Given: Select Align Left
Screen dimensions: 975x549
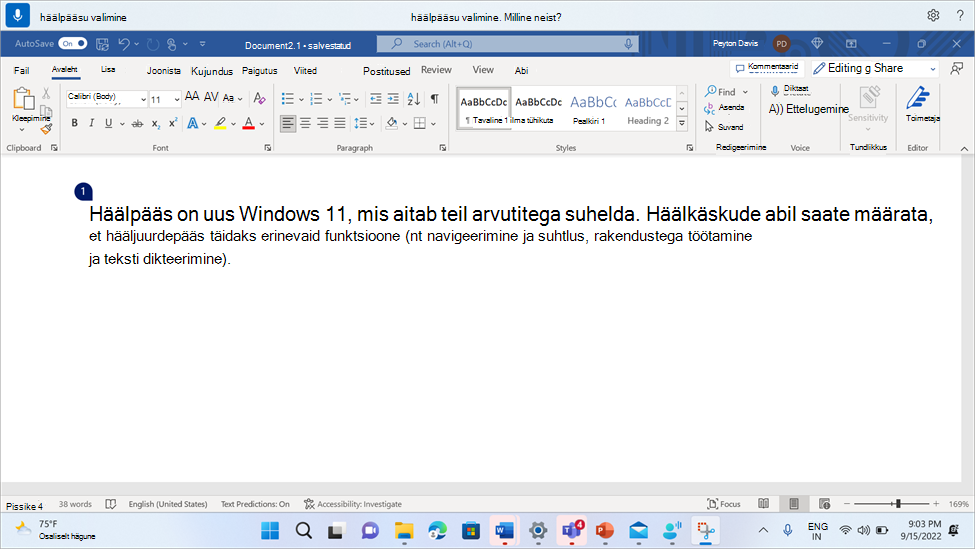Looking at the screenshot, I should (287, 123).
